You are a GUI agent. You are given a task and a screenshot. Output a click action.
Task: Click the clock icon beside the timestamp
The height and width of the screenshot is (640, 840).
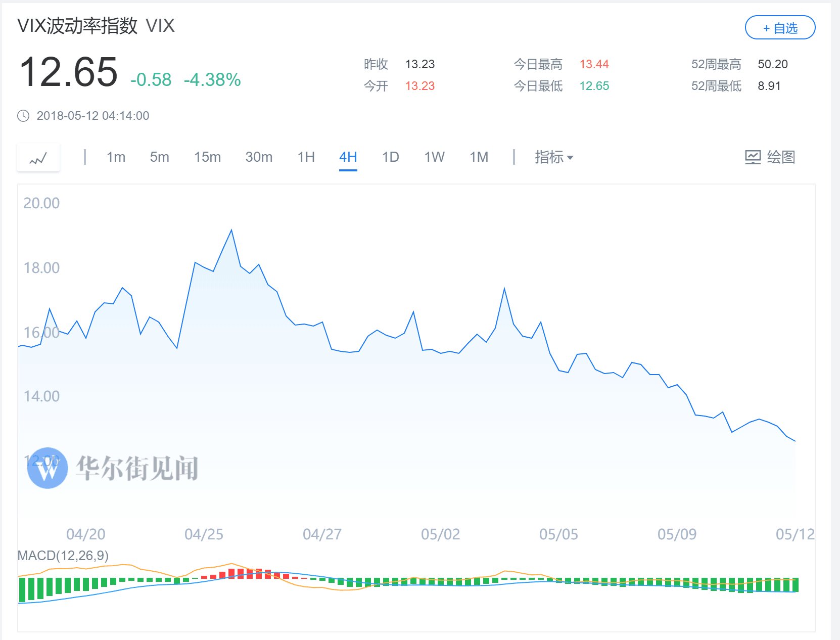[23, 116]
